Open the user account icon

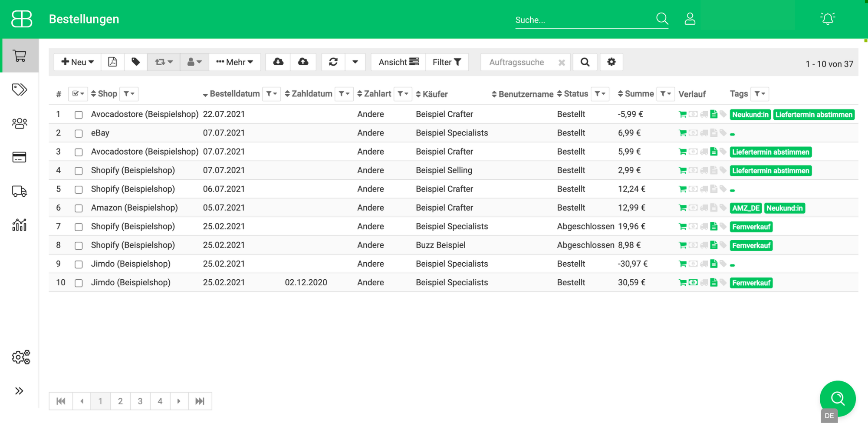(690, 19)
